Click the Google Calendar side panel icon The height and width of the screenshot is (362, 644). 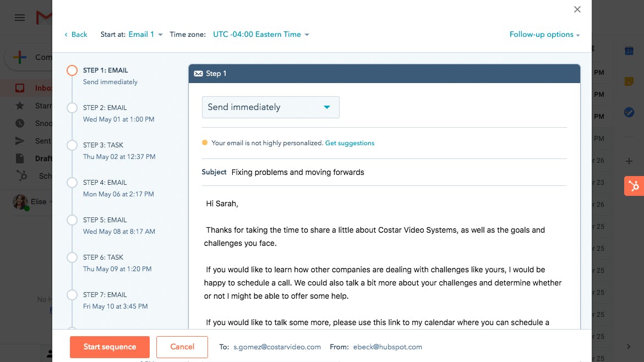tap(629, 51)
